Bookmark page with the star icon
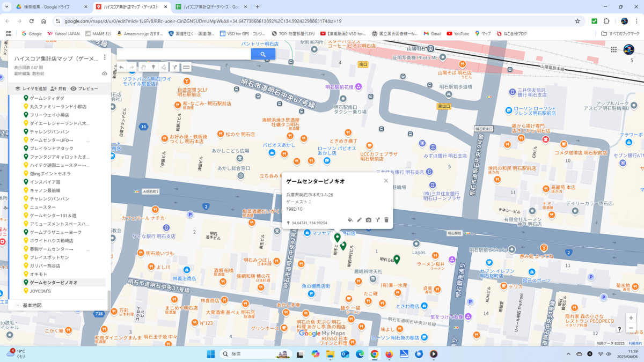This screenshot has height=362, width=644. tap(577, 21)
